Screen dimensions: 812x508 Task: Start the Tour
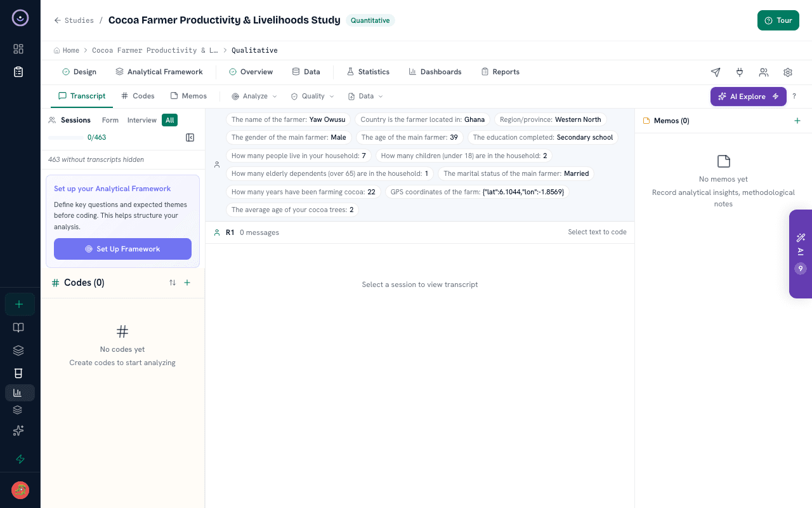pos(778,20)
